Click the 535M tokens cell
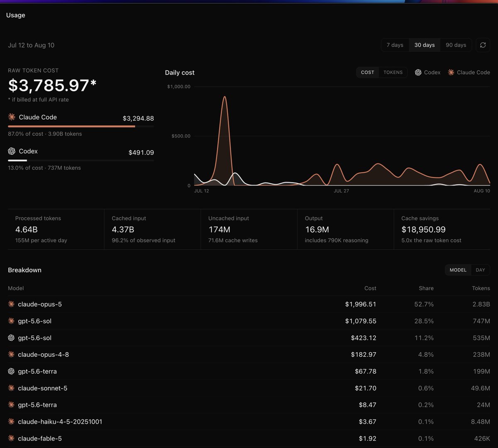The width and height of the screenshot is (498, 448). click(x=481, y=338)
